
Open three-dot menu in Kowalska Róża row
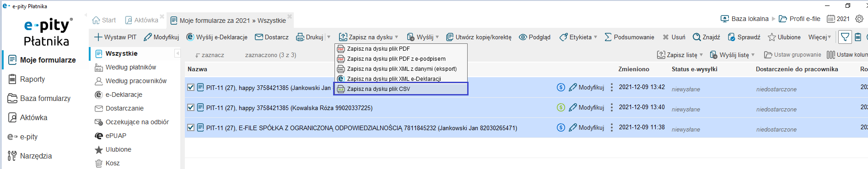[611, 107]
